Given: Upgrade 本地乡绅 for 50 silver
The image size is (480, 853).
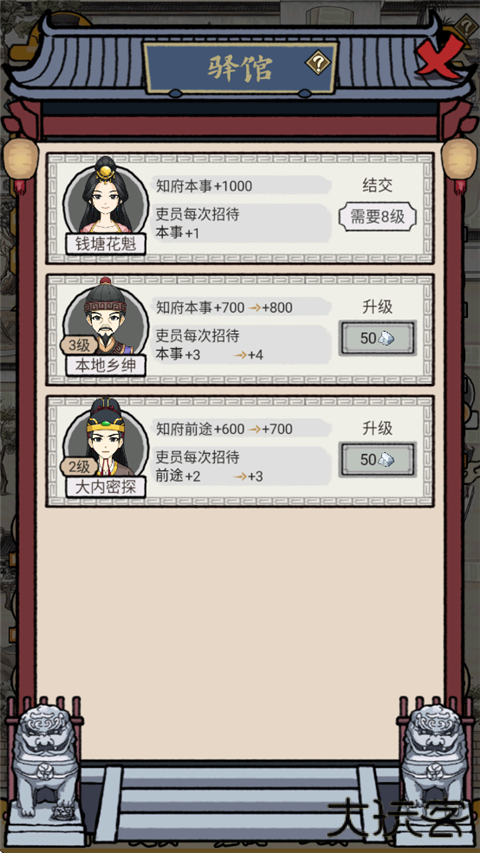Looking at the screenshot, I should (377, 338).
